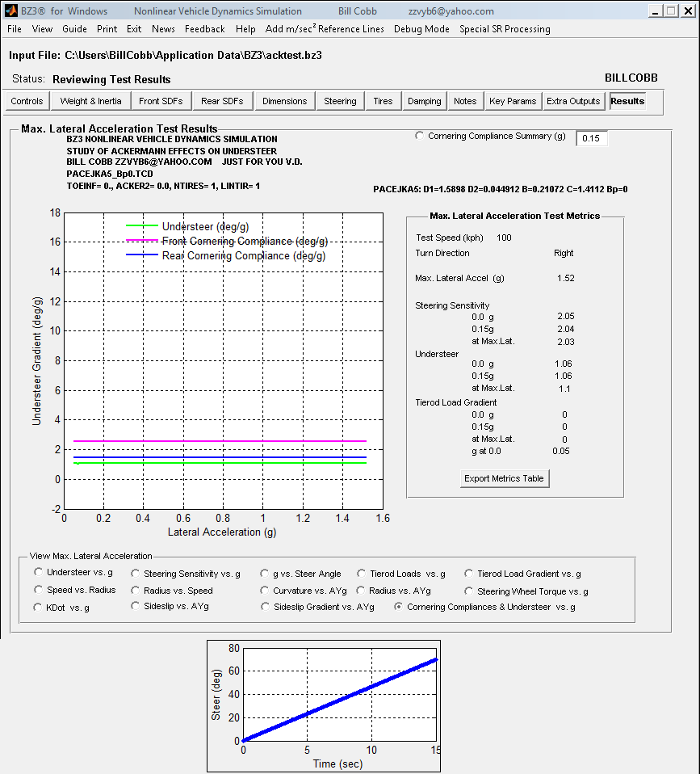The height and width of the screenshot is (774, 700).
Task: Open the File menu
Action: [x=15, y=29]
